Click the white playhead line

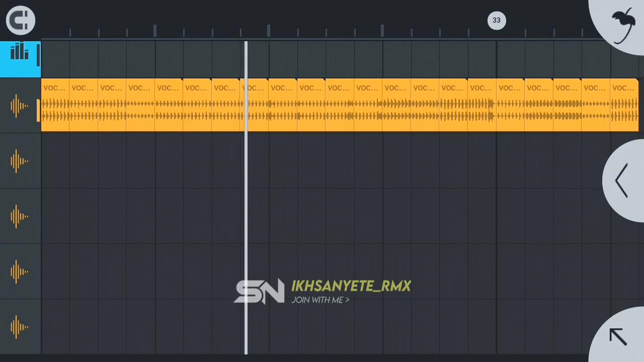click(246, 201)
